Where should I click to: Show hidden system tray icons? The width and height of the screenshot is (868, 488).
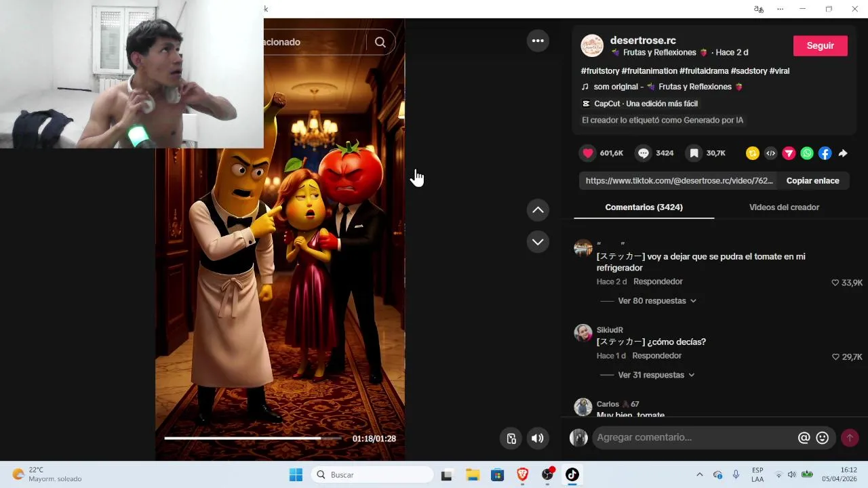coord(699,475)
